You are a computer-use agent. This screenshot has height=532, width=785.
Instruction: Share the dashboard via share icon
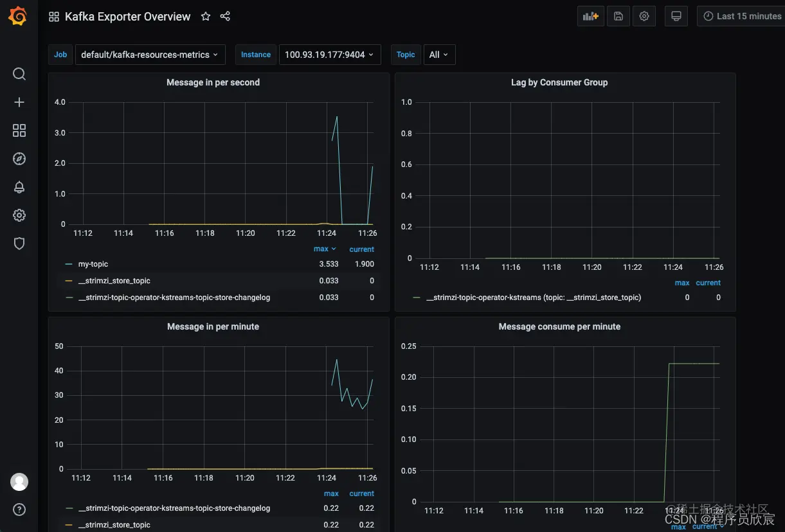225,16
